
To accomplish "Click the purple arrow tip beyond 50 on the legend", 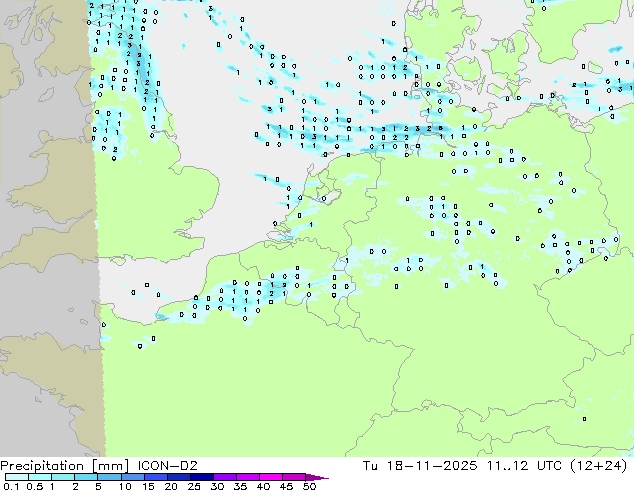I will coord(317,477).
